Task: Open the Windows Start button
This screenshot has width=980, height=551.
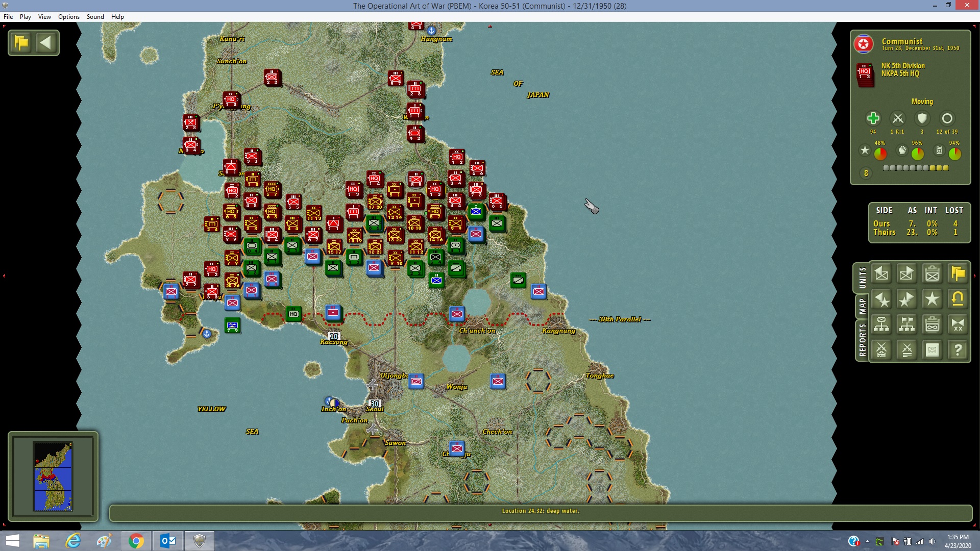Action: (x=12, y=541)
